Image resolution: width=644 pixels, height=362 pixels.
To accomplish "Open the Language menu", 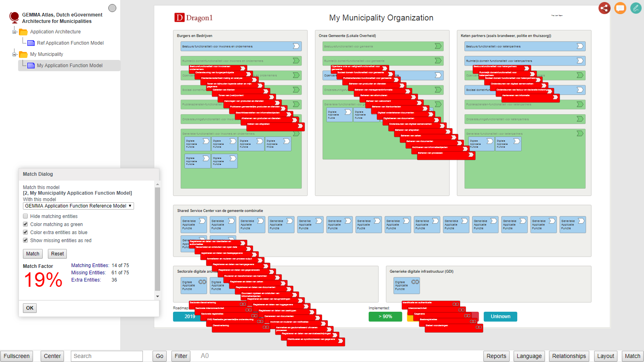I will pos(529,356).
